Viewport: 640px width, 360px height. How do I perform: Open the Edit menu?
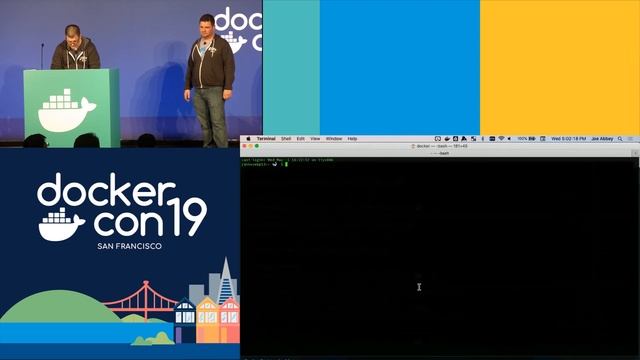coord(301,139)
